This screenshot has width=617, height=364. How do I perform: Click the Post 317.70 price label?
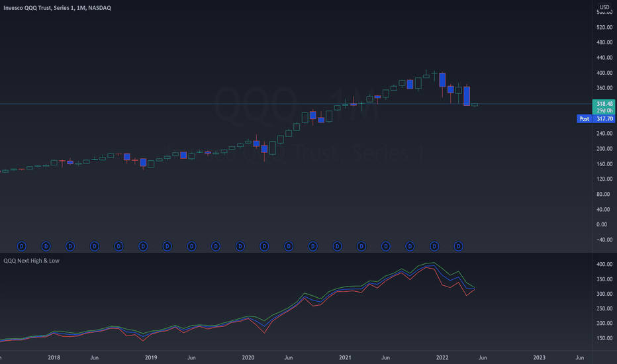[x=596, y=118]
